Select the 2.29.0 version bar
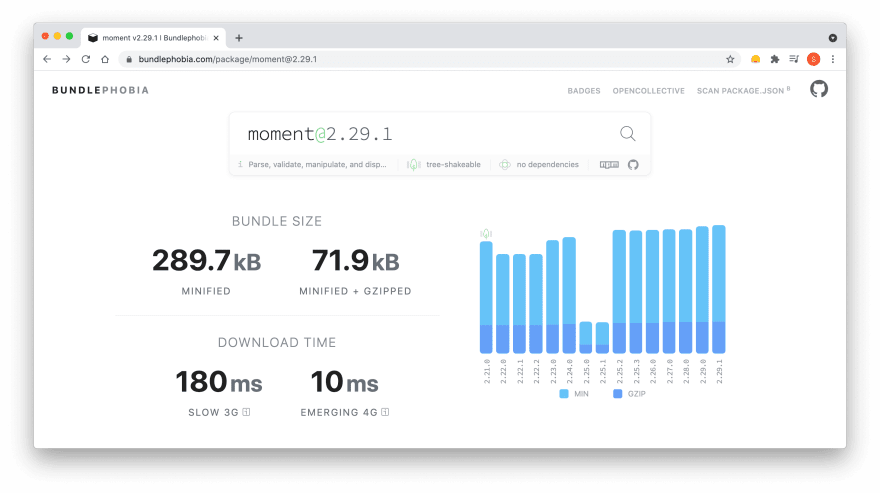The height and width of the screenshot is (493, 880). (x=702, y=290)
